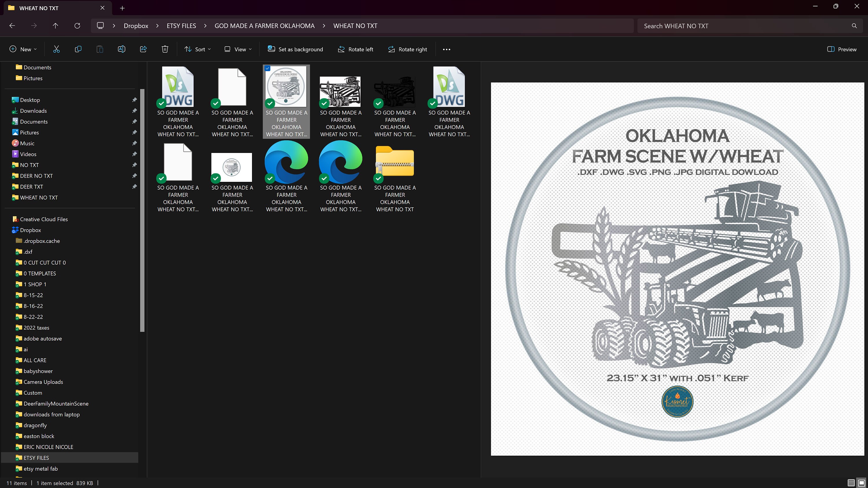Paste from the clipboard
Viewport: 868px width, 488px height.
click(100, 49)
